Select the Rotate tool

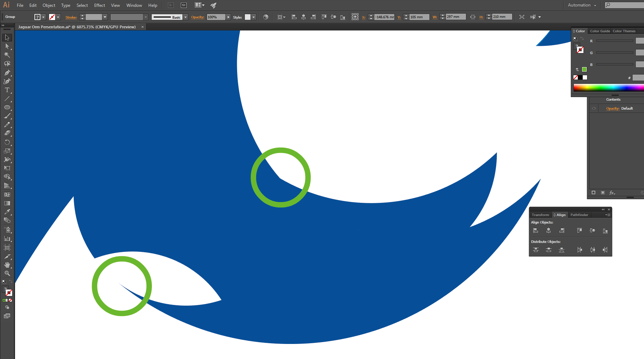pyautogui.click(x=7, y=142)
